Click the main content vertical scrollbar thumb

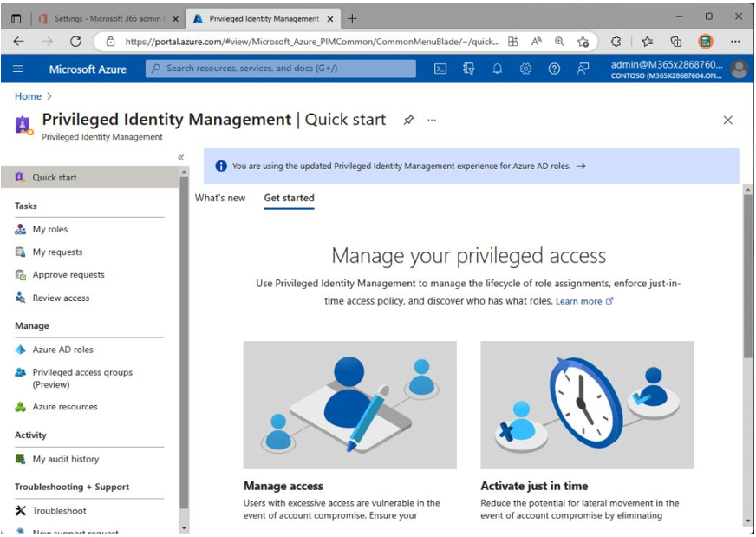(x=748, y=276)
